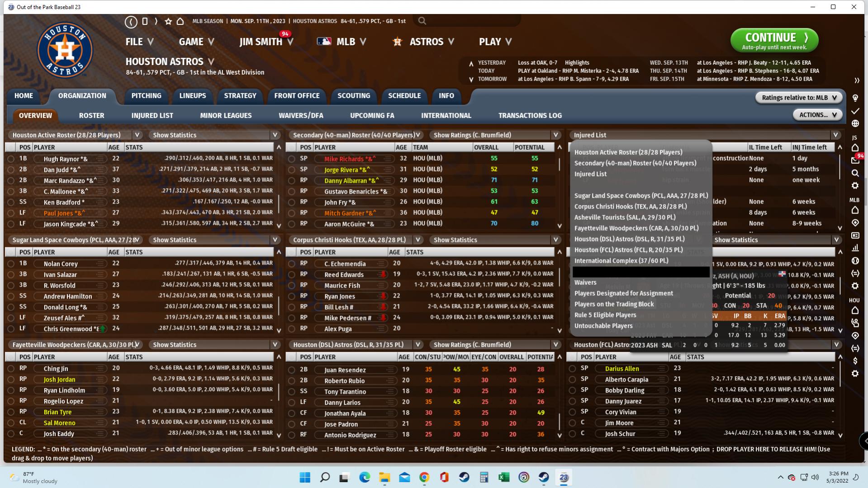Select the radio circle for Nolan Corey
The width and height of the screenshot is (868, 488).
click(x=11, y=264)
